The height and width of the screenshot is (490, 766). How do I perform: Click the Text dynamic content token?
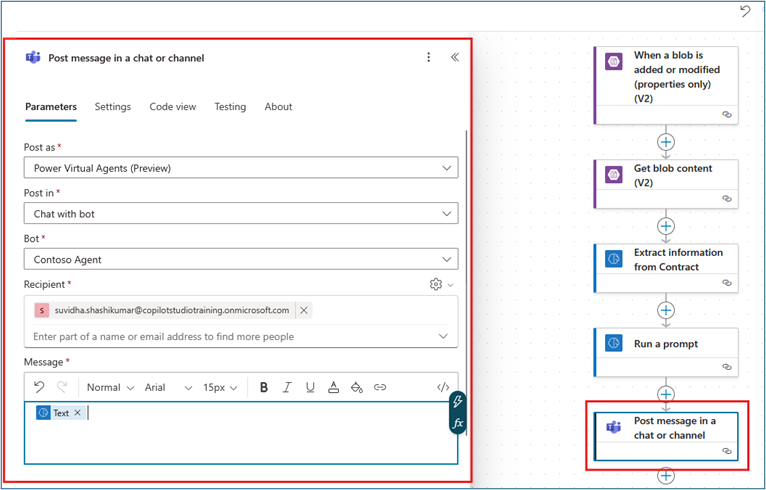pos(59,413)
